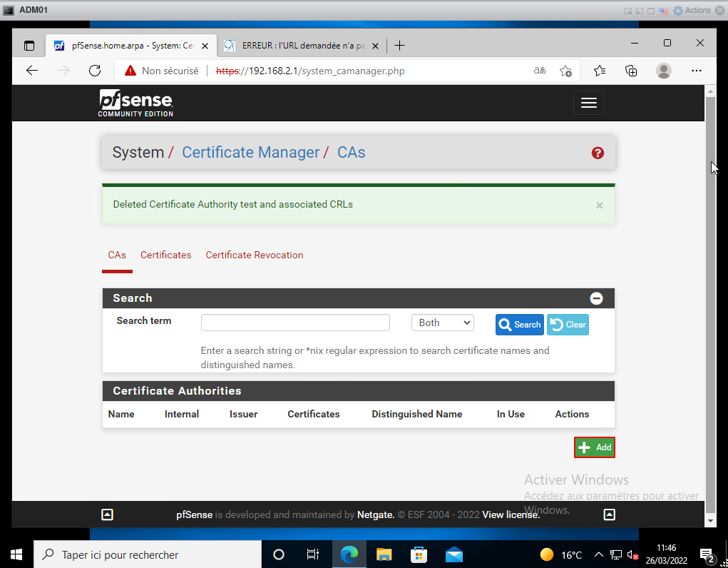Viewport: 728px width, 568px height.
Task: Follow the Certificate Manager breadcrumb link
Action: (250, 153)
